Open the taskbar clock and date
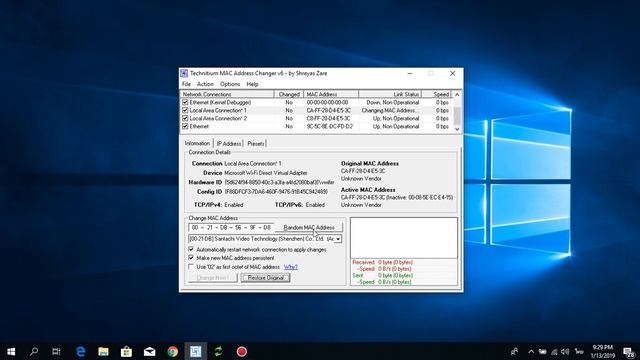This screenshot has height=360, width=640. [603, 351]
